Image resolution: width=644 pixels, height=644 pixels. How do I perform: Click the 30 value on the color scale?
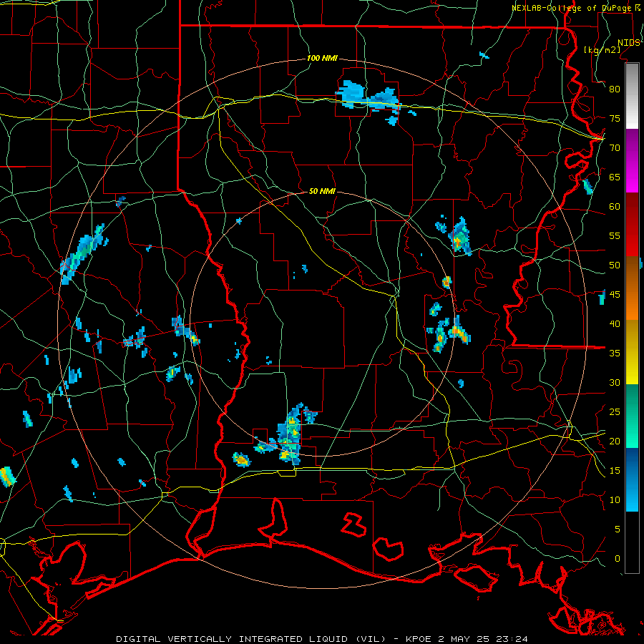615,382
